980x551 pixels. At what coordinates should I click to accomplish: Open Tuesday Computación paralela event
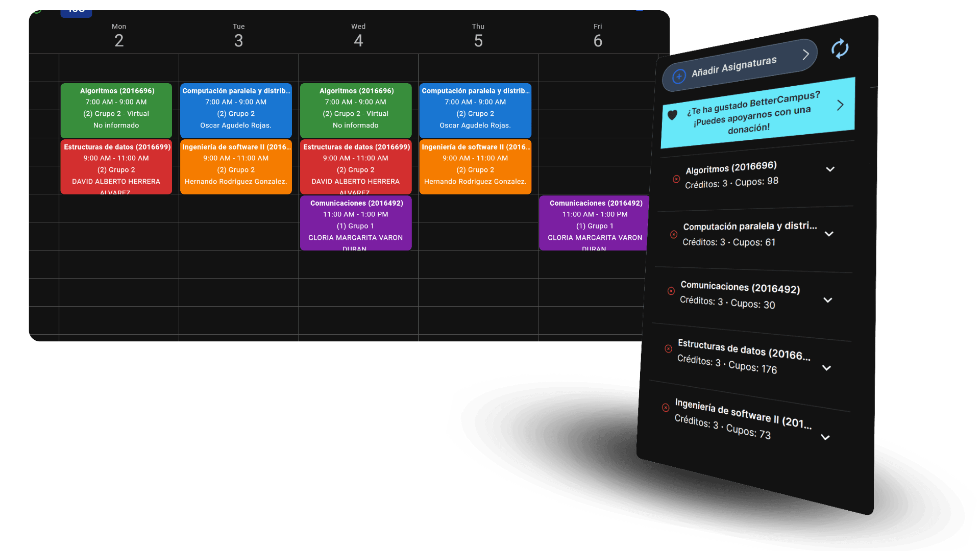236,110
